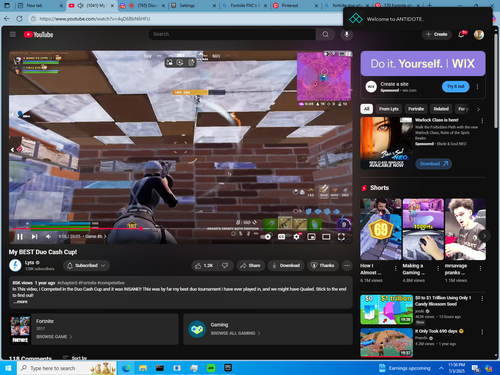Mute the video player volume
500x375 pixels.
click(x=49, y=237)
